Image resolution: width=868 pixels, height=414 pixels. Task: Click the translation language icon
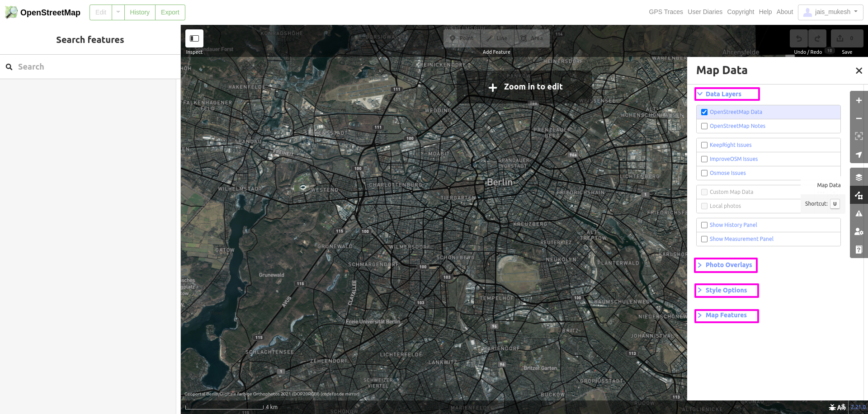tap(841, 407)
